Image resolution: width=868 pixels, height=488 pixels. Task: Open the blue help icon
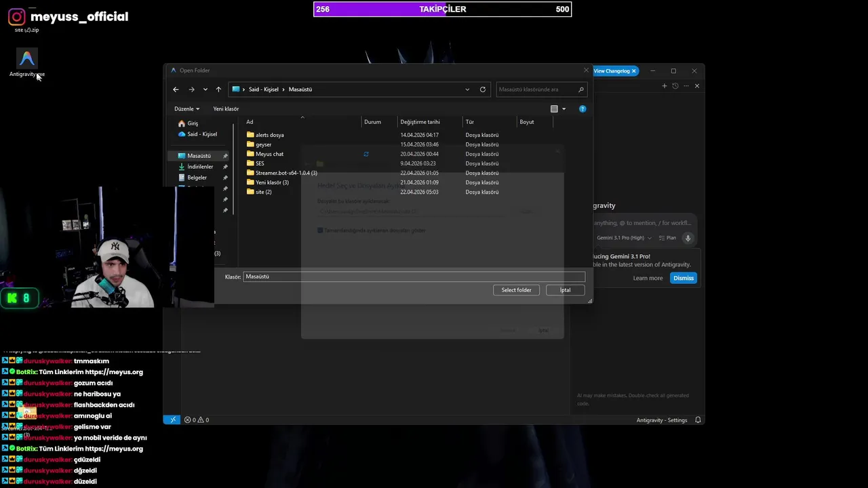point(583,108)
